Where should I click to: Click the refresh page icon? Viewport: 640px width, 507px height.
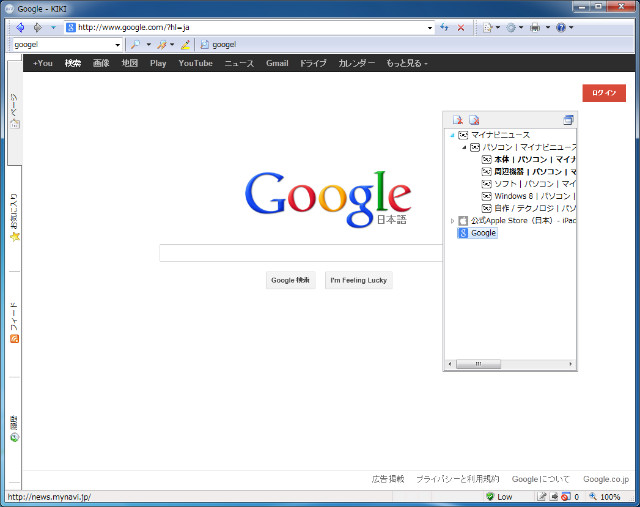[x=444, y=27]
